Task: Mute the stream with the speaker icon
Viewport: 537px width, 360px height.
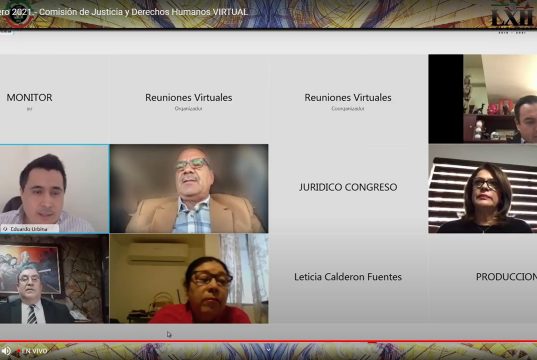Action: coord(6,351)
